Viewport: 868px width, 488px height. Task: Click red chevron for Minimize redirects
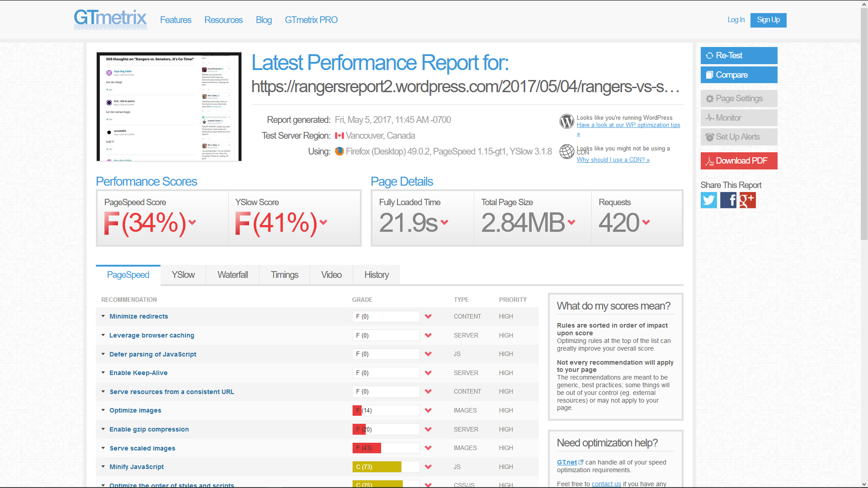428,317
